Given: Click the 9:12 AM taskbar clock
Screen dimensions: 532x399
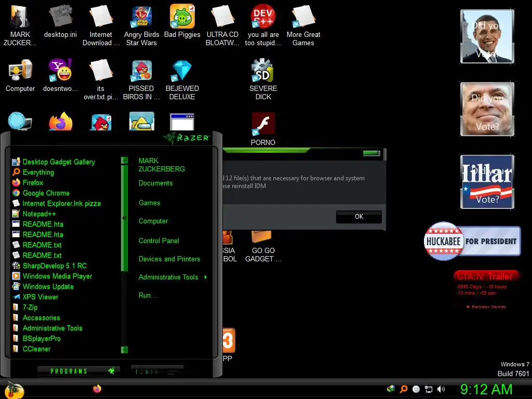Looking at the screenshot, I should pos(486,389).
